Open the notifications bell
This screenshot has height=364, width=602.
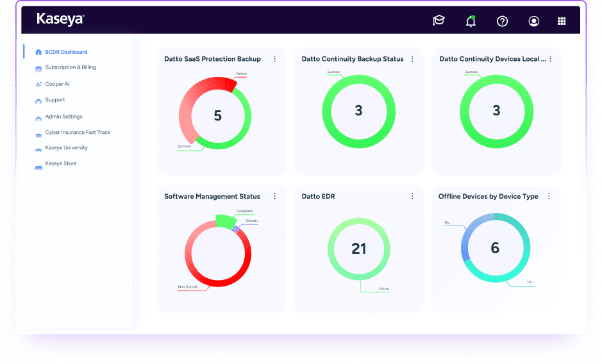coord(471,21)
